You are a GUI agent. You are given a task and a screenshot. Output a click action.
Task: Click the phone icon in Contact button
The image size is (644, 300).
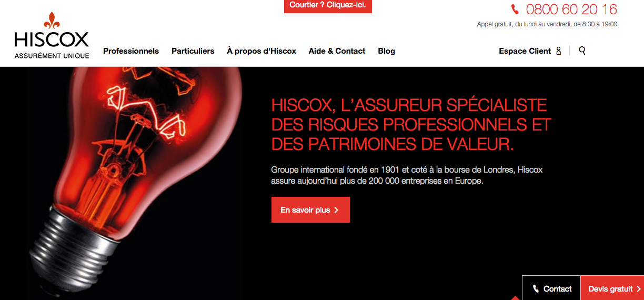coord(536,288)
